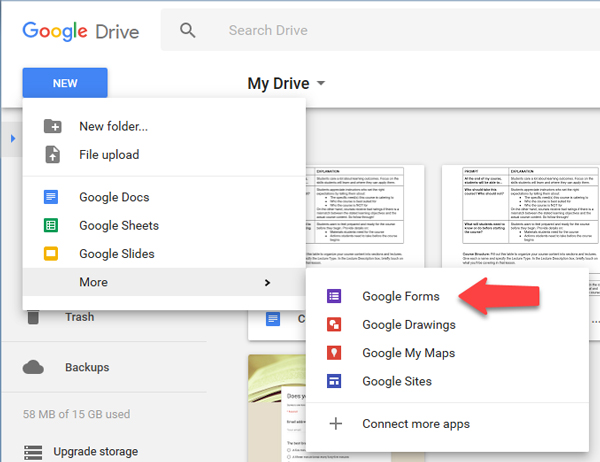Click the Google Sites icon
This screenshot has height=462, width=600.
(334, 381)
